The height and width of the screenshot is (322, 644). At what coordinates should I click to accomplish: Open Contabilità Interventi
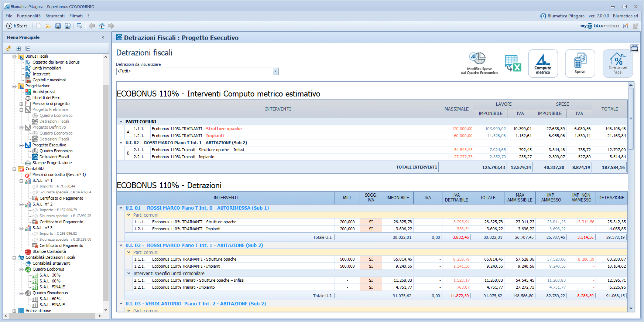pos(51,263)
